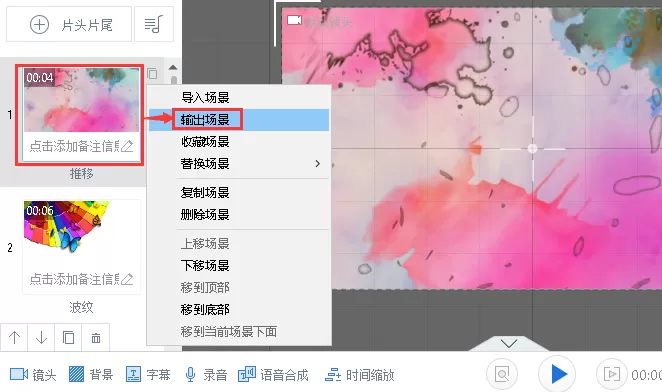Select scene 1 watercolor thumbnail
662x392 pixels.
click(81, 100)
